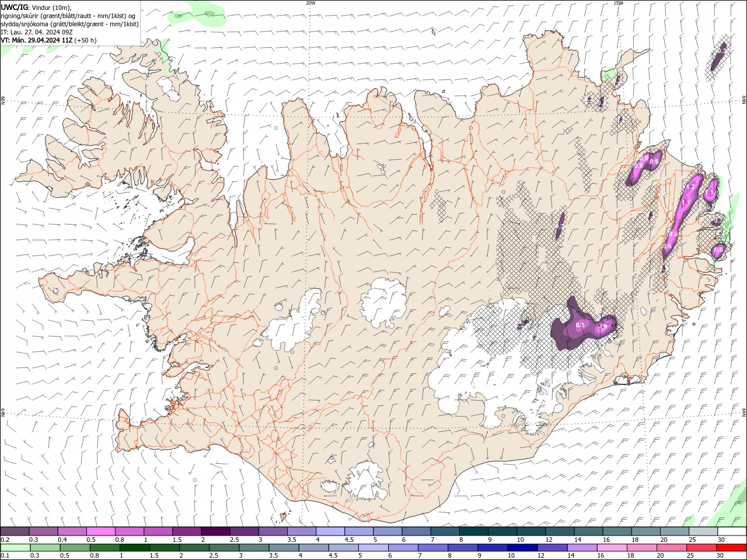Click the long magenta snow band in the east
The image size is (747, 560).
[682, 217]
